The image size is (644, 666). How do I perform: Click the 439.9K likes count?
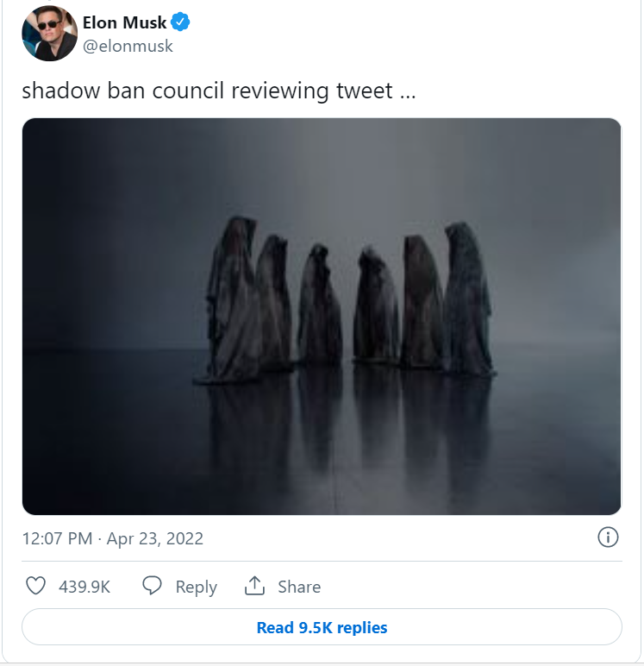pos(84,587)
